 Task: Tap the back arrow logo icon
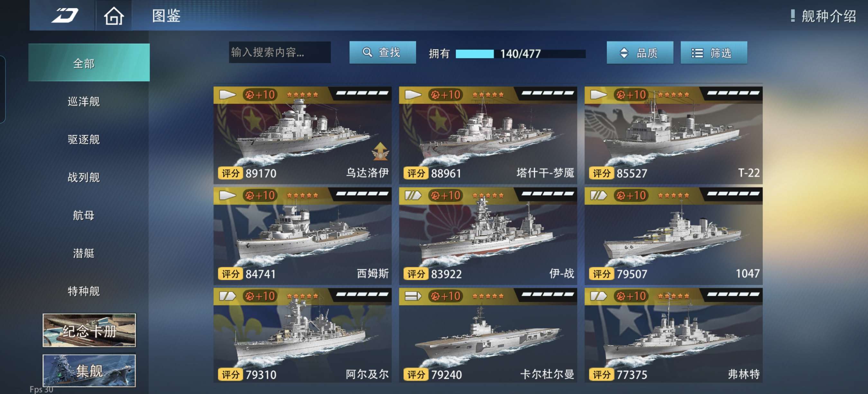(65, 15)
